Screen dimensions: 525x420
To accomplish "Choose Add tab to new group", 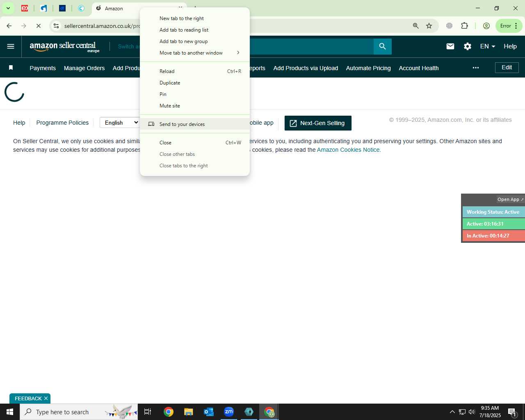I will [x=195, y=41].
